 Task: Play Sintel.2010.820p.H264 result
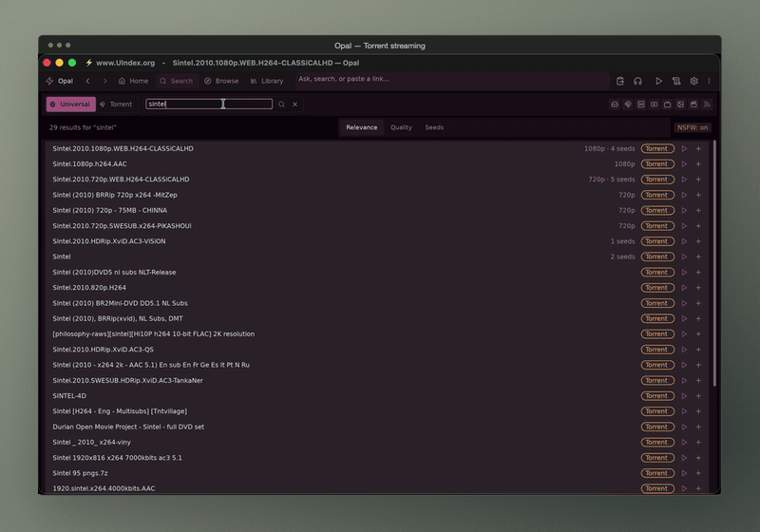point(684,288)
